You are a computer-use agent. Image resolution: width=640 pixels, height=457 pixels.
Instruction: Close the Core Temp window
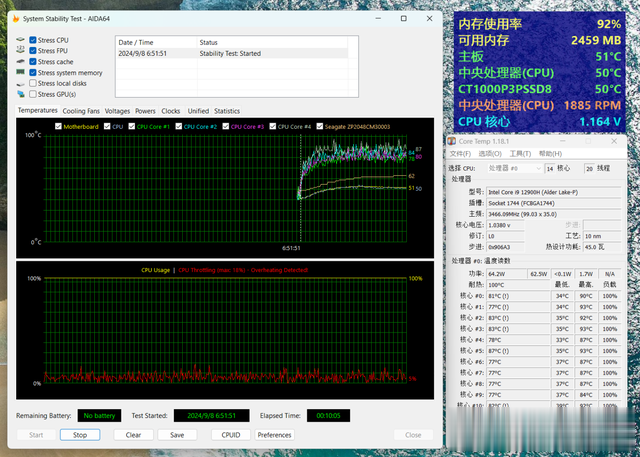click(x=614, y=141)
